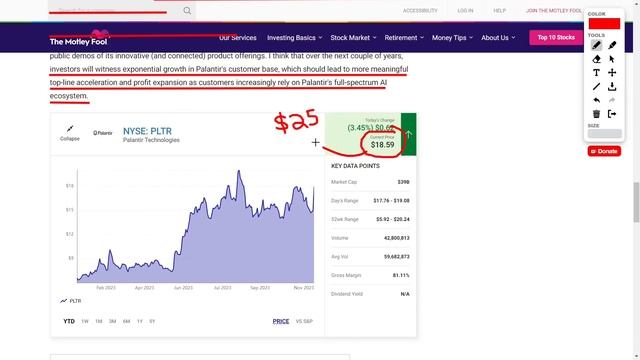The width and height of the screenshot is (640, 360).
Task: Click the Day's Range $17.76 - $19.08 value
Action: [x=391, y=201]
